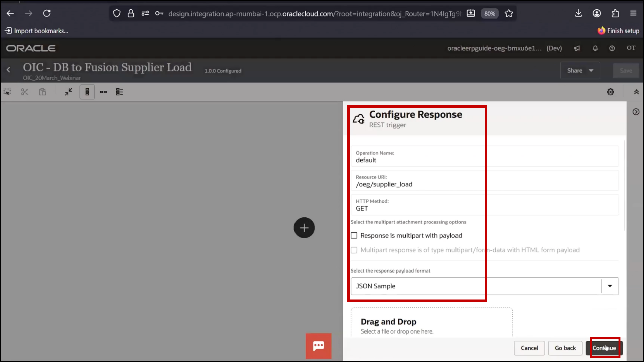
Task: Go back to previous browser page
Action: [10, 13]
